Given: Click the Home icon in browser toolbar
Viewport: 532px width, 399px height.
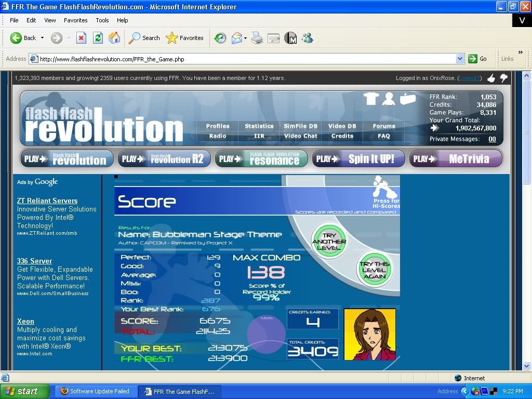Looking at the screenshot, I should pyautogui.click(x=114, y=38).
